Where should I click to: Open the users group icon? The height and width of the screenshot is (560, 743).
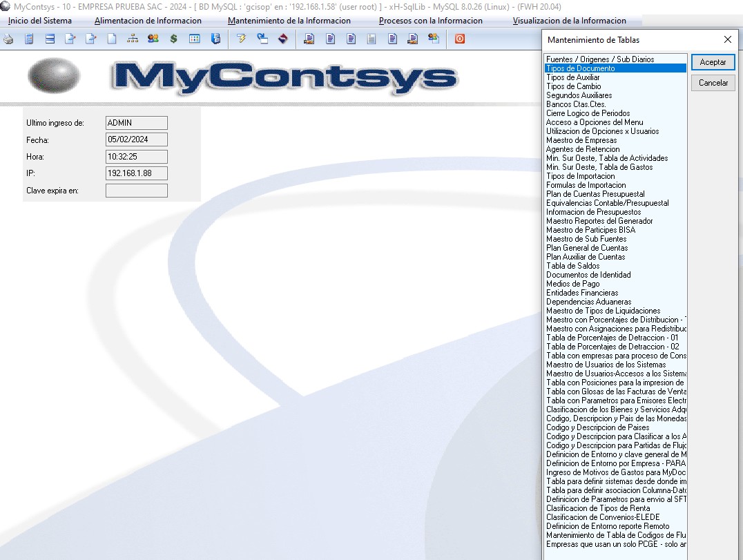coord(153,39)
